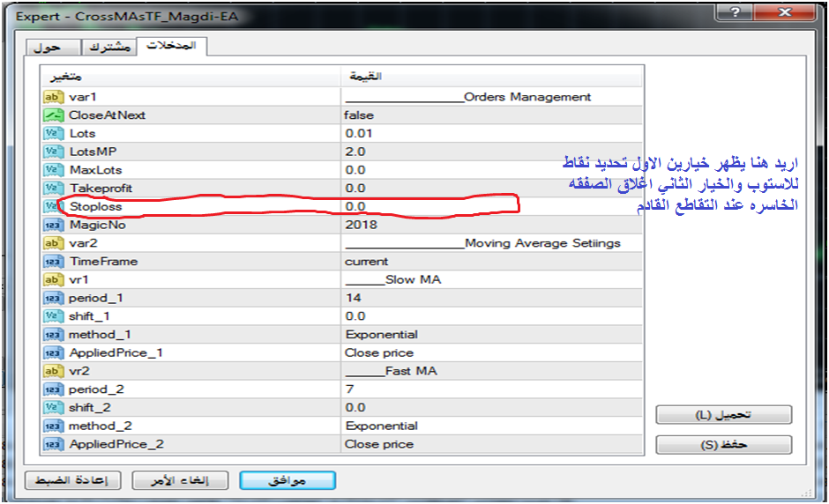The height and width of the screenshot is (504, 829).
Task: Click the موافق OK button
Action: pyautogui.click(x=288, y=480)
